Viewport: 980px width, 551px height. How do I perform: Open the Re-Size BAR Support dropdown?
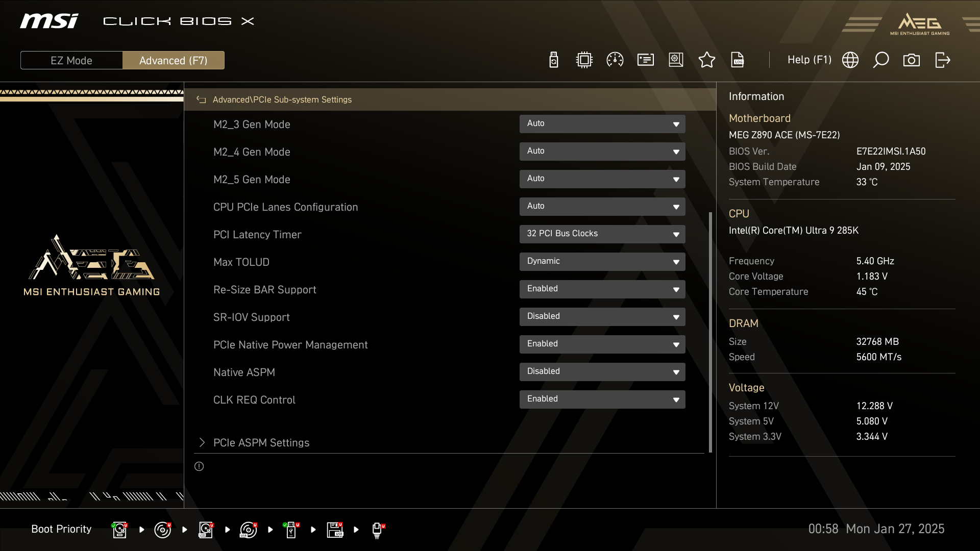[x=602, y=289]
